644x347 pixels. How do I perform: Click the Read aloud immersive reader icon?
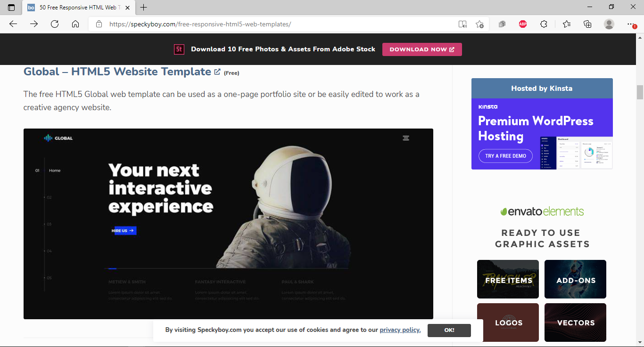tap(462, 24)
